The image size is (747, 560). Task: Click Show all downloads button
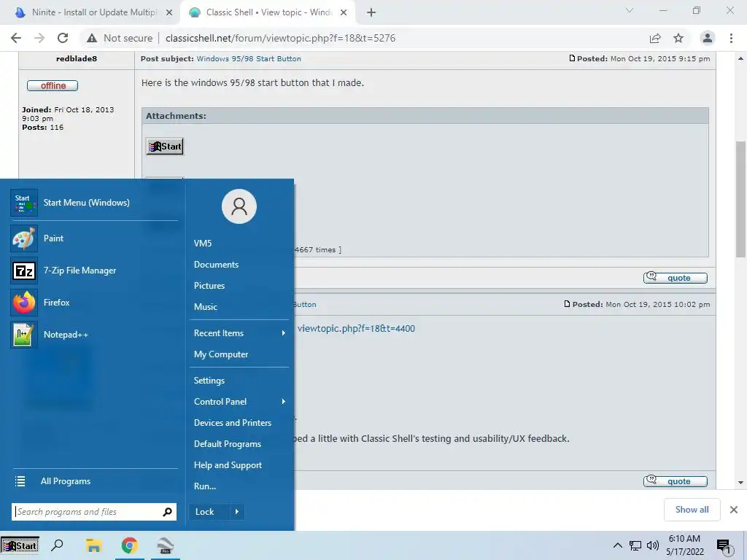click(x=692, y=510)
